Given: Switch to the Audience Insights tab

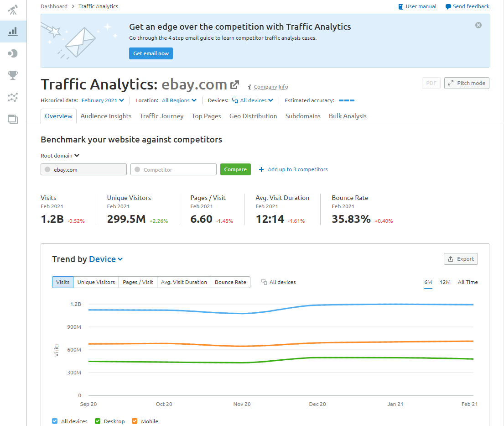Looking at the screenshot, I should (x=106, y=116).
